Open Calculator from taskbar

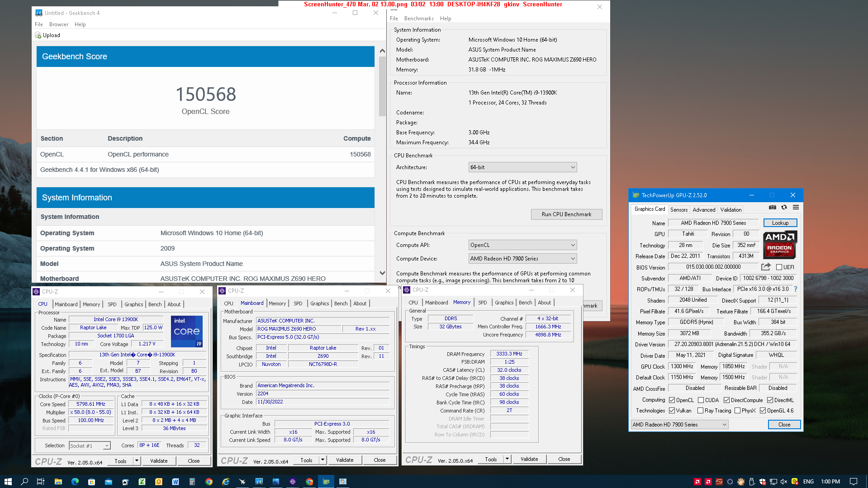click(x=192, y=482)
